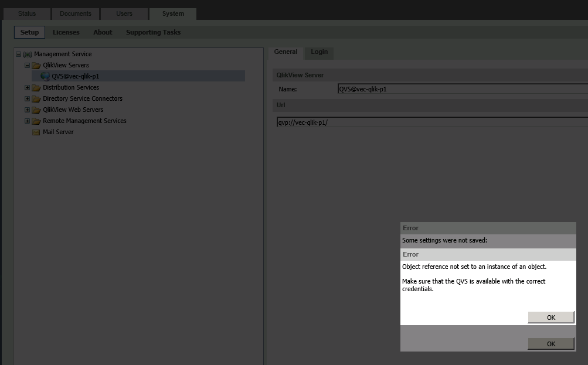588x365 pixels.
Task: Click the lower OK button of the Error dialog
Action: pyautogui.click(x=551, y=344)
